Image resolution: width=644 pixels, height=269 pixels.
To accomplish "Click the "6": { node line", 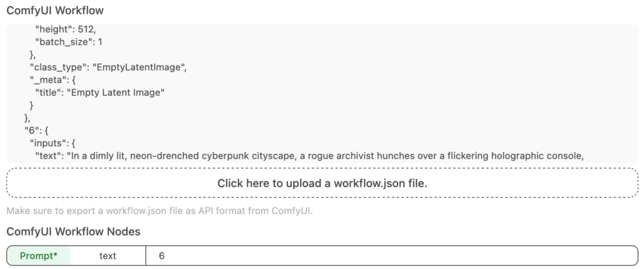I will coord(36,131).
